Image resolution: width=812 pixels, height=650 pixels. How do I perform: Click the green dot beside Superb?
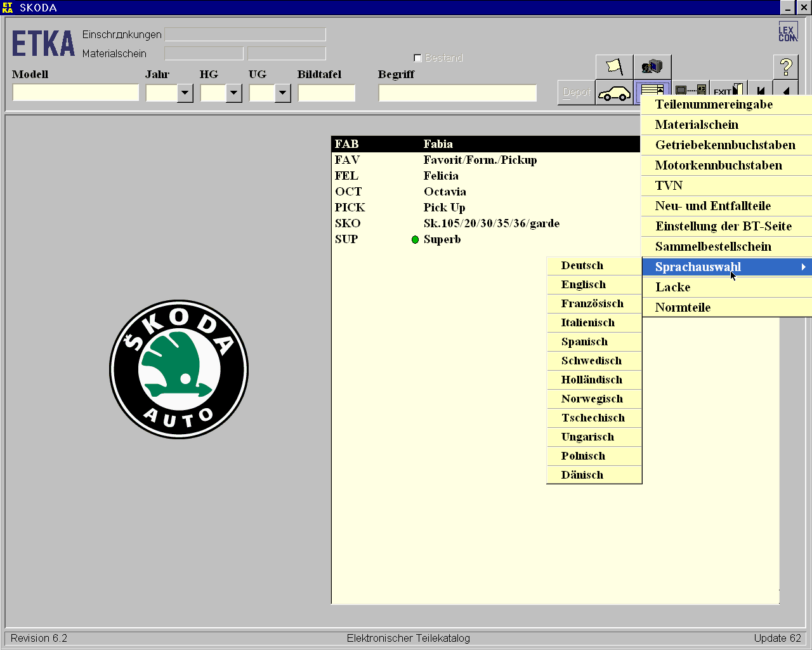[x=415, y=239]
